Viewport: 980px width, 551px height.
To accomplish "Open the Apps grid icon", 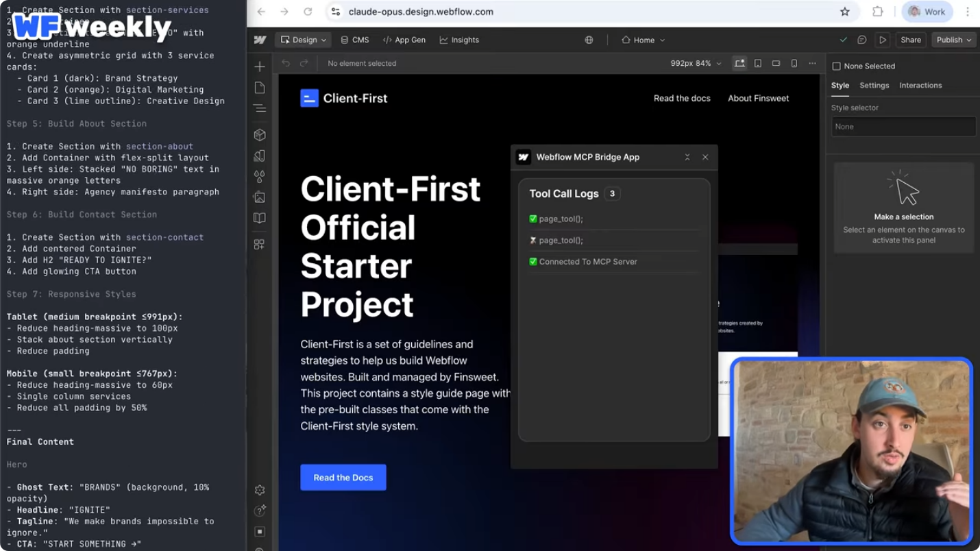I will point(260,244).
